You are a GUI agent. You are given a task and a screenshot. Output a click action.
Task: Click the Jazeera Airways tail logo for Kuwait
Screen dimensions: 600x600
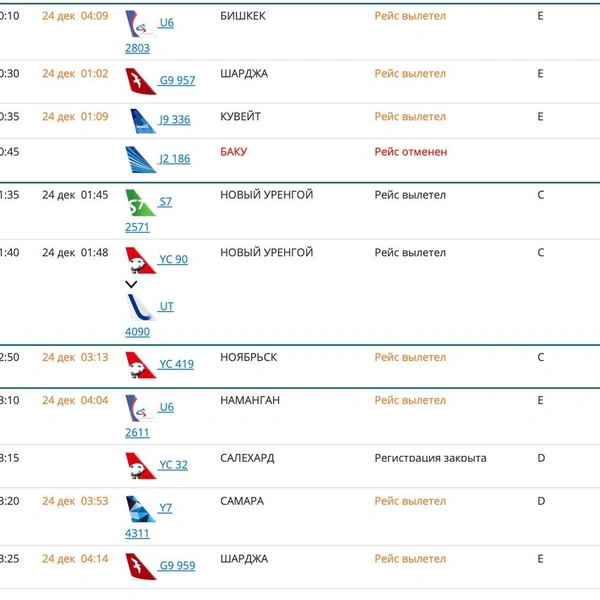(x=142, y=121)
